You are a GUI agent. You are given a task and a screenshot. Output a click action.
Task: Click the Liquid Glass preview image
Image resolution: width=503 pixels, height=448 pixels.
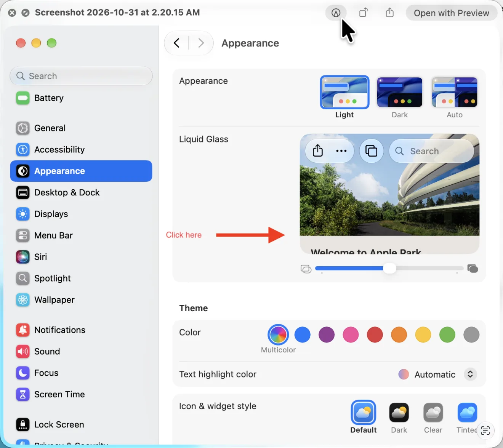click(389, 194)
